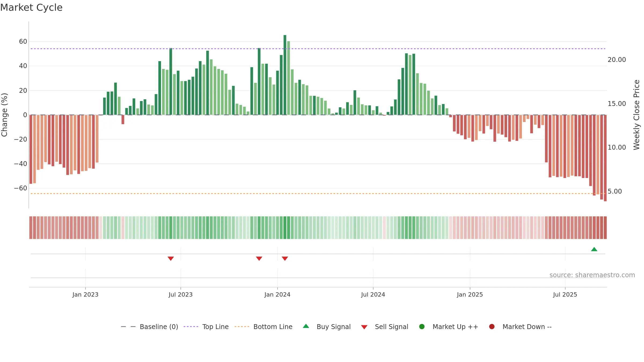Click the Jan 2023 axis label
The width and height of the screenshot is (644, 362).
coord(85,295)
